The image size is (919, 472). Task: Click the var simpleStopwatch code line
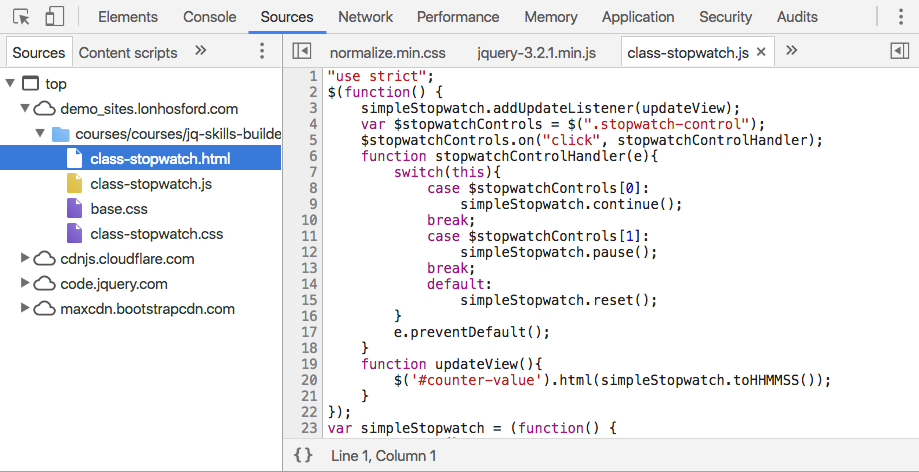472,428
